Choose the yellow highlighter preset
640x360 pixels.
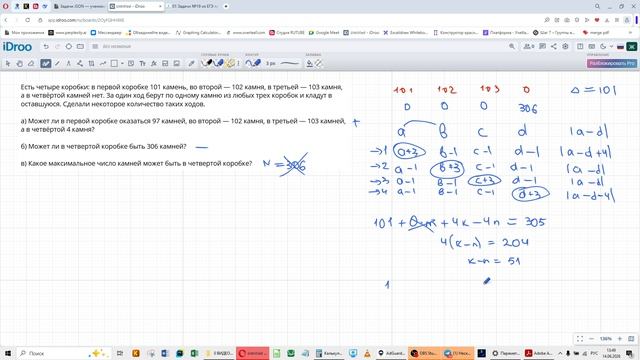pyautogui.click(x=230, y=63)
